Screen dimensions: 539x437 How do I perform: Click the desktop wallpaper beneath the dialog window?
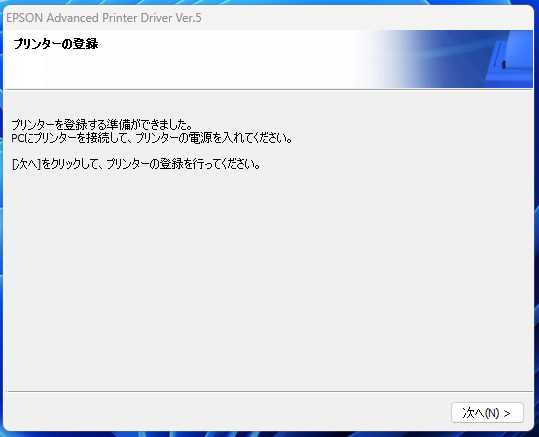tap(268, 434)
